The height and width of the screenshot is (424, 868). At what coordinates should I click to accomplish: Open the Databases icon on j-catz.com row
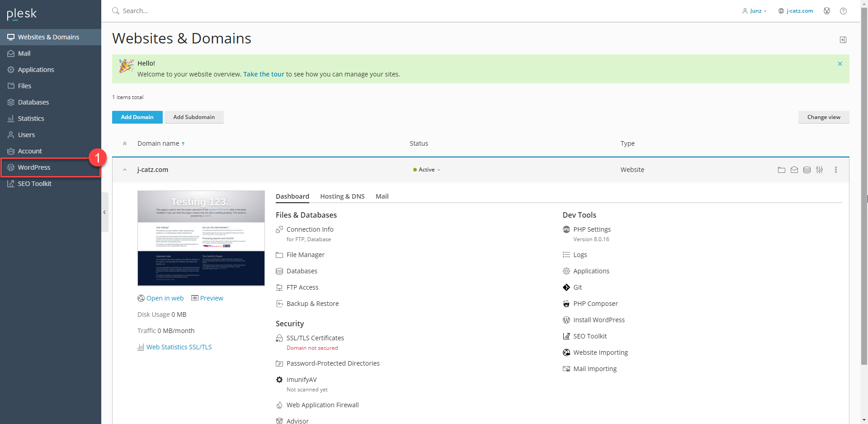click(807, 170)
